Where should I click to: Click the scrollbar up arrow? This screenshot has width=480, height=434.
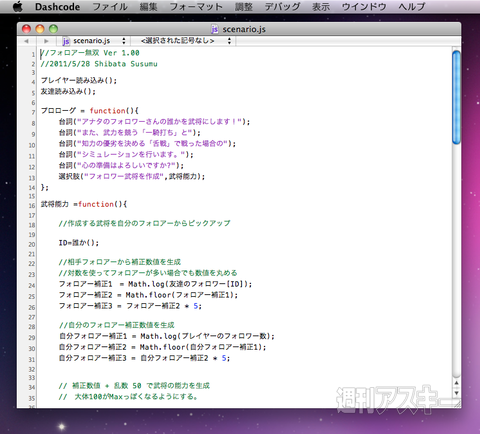(x=457, y=383)
